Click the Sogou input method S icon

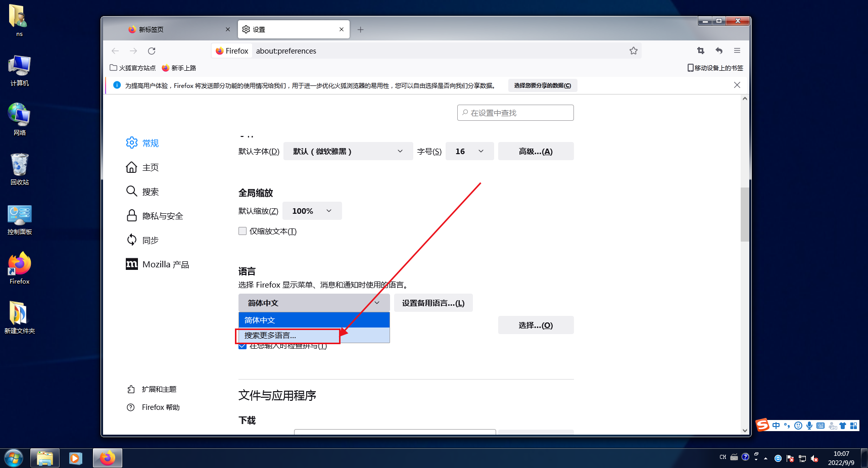(762, 425)
